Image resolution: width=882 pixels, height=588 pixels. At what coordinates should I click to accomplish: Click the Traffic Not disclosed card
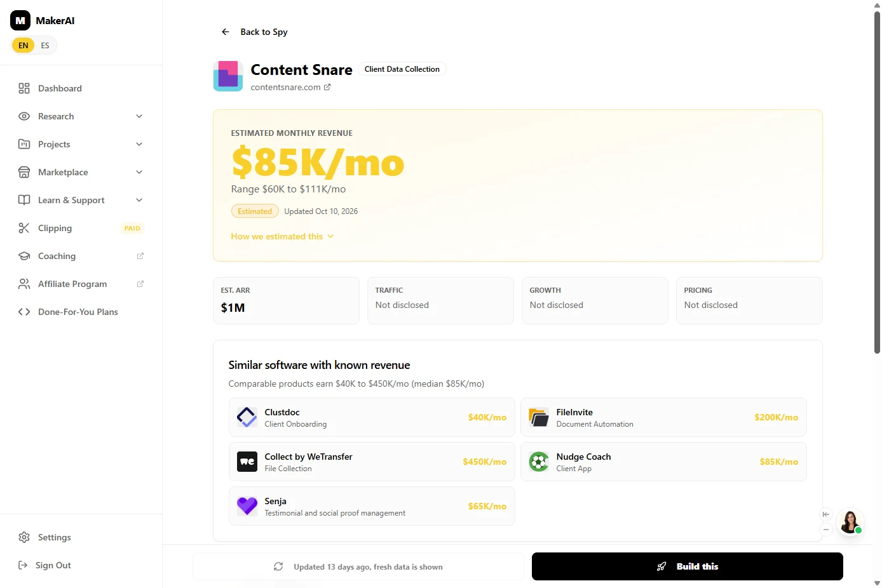click(x=440, y=300)
